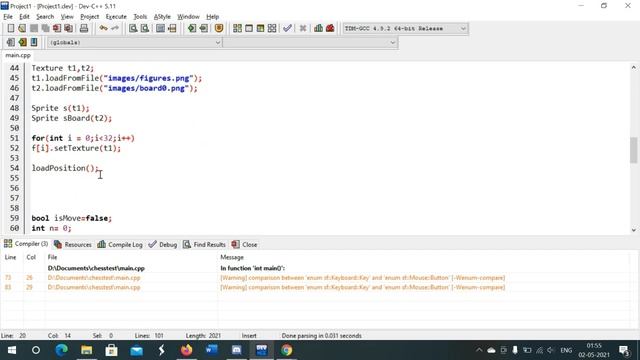Click the Open file toolbar icon
Screen dimensions: 640x360
tap(22, 28)
